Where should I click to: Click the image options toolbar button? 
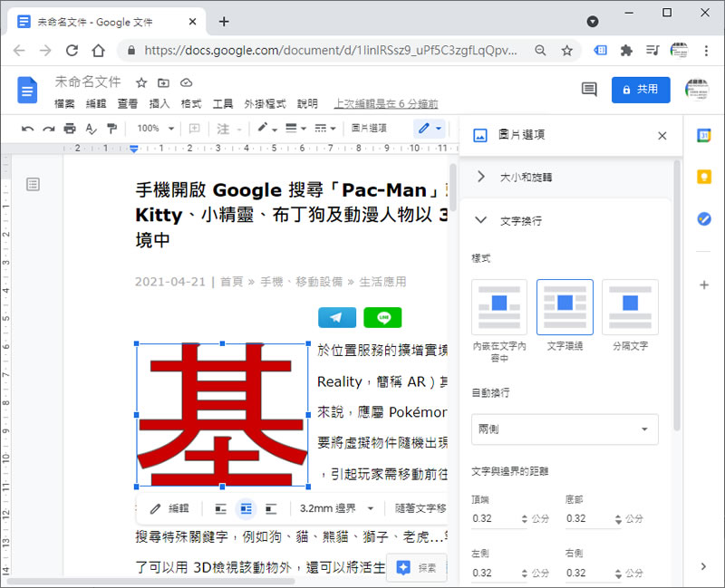(x=369, y=128)
